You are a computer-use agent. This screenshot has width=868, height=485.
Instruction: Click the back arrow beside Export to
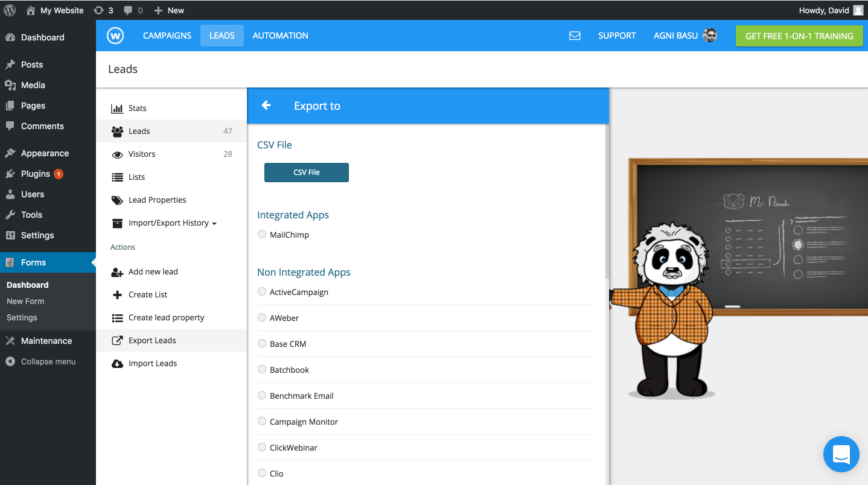pyautogui.click(x=266, y=106)
